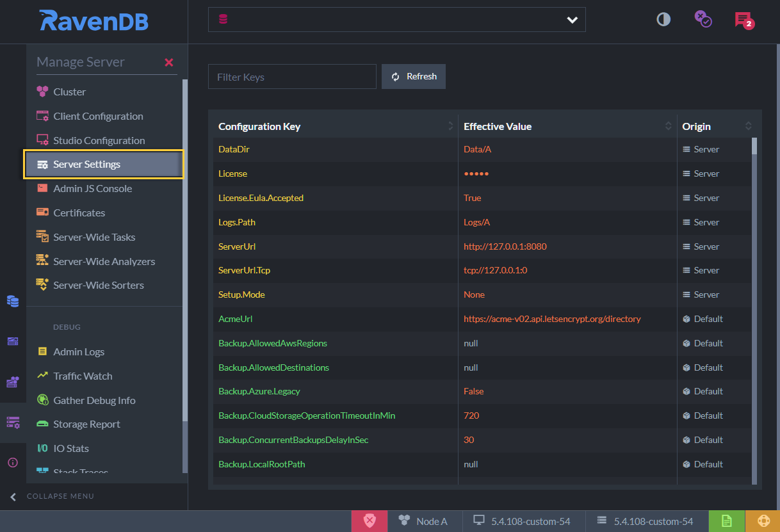Click the ServerUrl value http://127.0.0.1:8080
The image size is (780, 532).
tap(505, 246)
